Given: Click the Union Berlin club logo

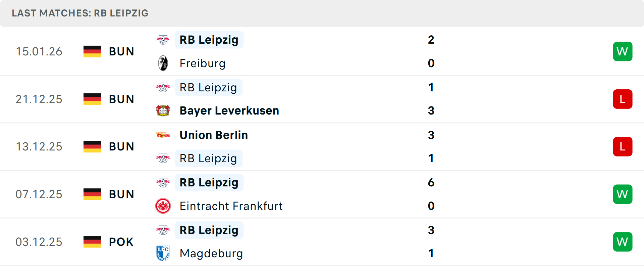Looking at the screenshot, I should click(x=163, y=135).
